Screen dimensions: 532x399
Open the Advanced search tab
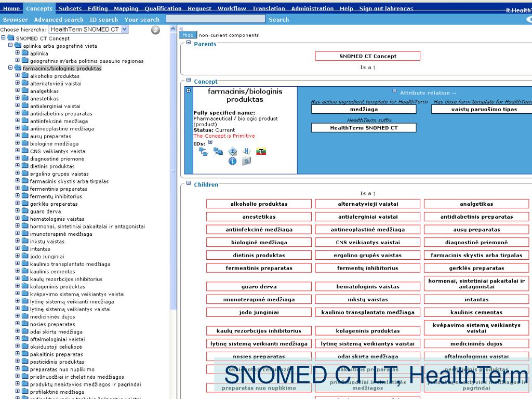[x=58, y=20]
